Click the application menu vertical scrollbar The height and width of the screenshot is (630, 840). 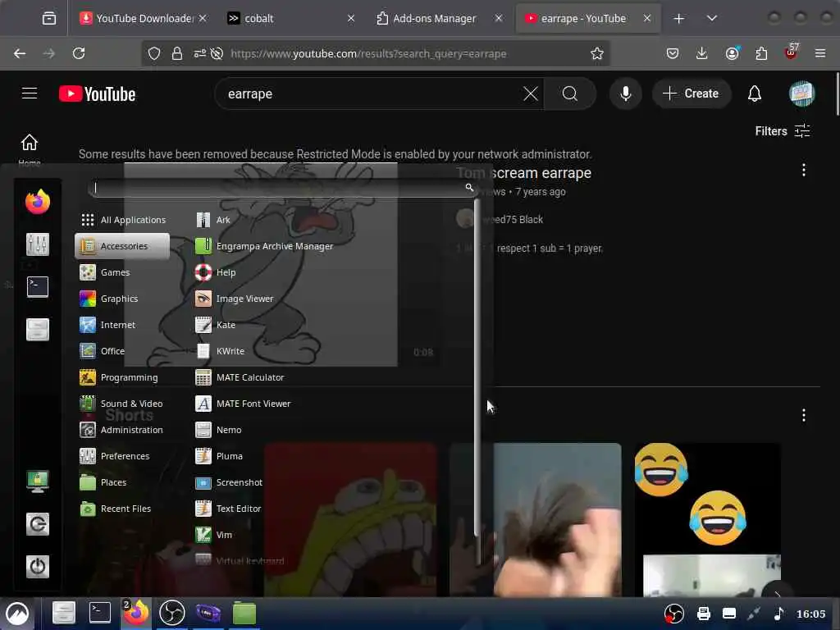477,367
